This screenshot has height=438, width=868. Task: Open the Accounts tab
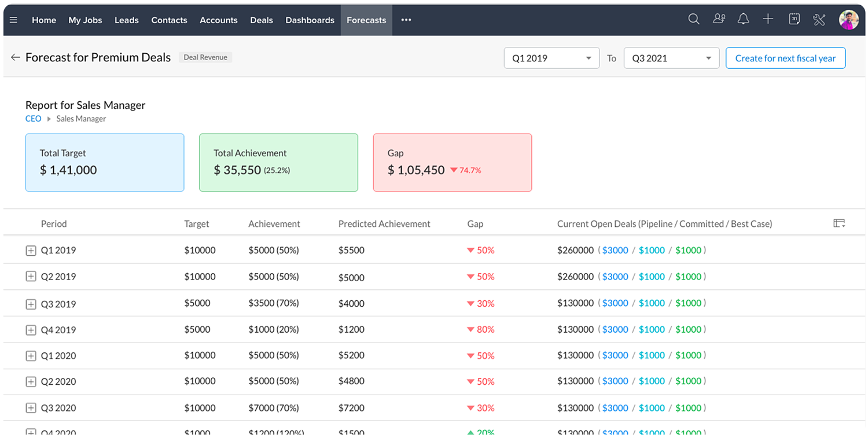[x=219, y=20]
